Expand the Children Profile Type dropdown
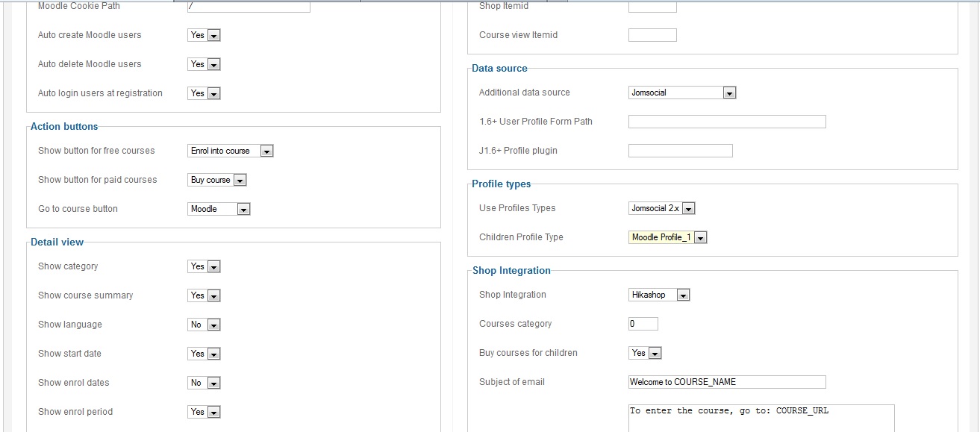 pyautogui.click(x=668, y=237)
